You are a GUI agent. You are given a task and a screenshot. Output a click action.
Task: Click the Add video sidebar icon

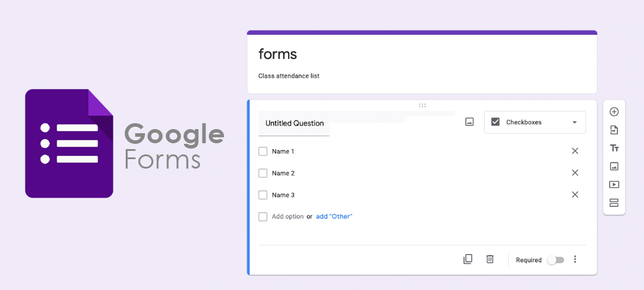(614, 184)
